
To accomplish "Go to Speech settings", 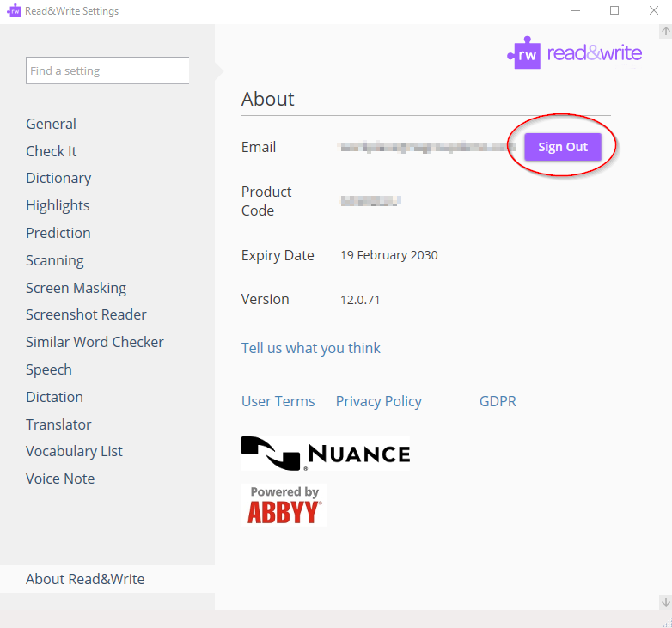I will coord(49,369).
